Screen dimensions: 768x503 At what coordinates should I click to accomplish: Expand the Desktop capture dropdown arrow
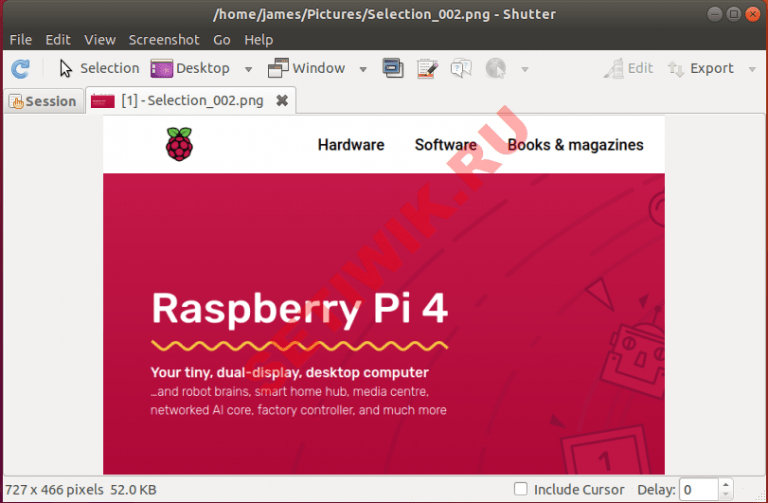pyautogui.click(x=249, y=70)
